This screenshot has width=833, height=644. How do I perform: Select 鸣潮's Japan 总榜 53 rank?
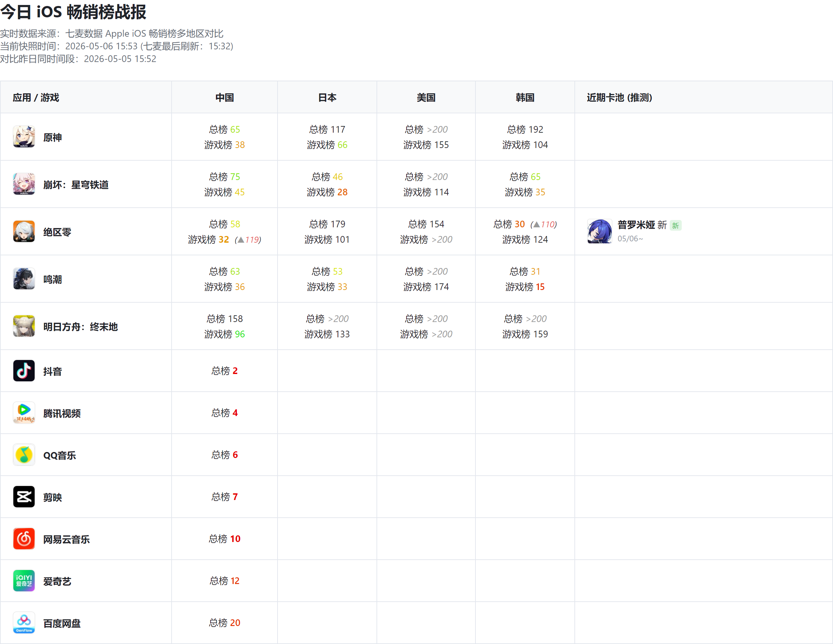[327, 271]
